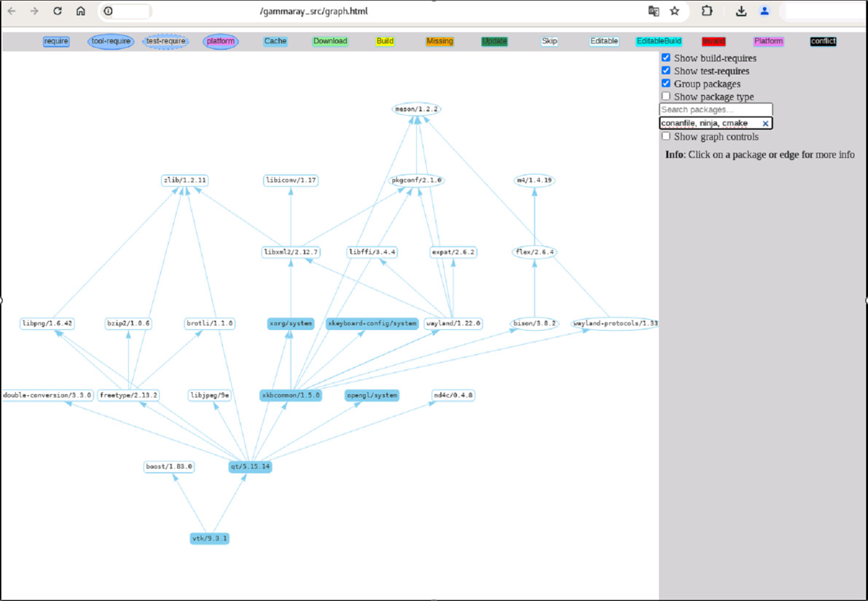Image resolution: width=868 pixels, height=601 pixels.
Task: Select the pkgconf/2.1.0 node
Action: 416,181
